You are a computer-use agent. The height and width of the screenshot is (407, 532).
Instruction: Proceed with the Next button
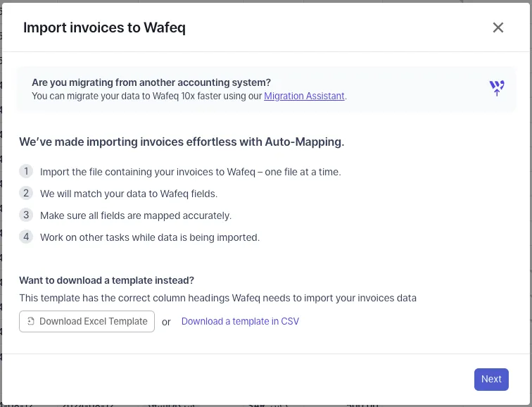[x=491, y=379]
